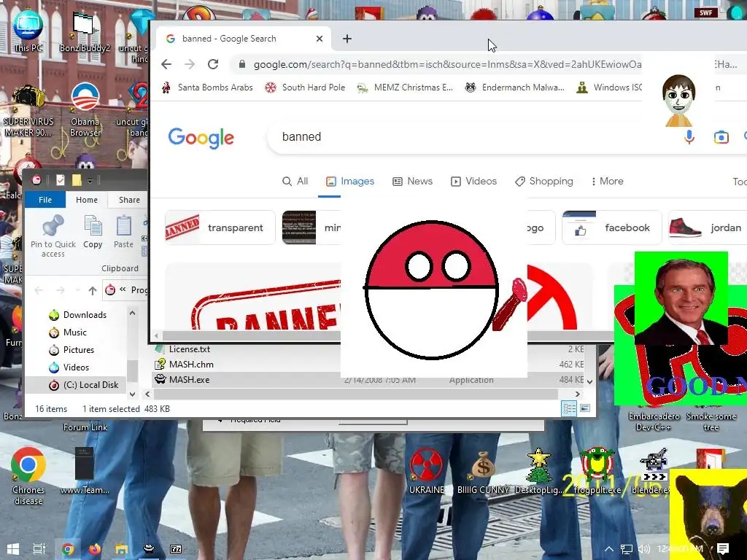Switch to News search tab
The width and height of the screenshot is (747, 560).
coord(413,182)
